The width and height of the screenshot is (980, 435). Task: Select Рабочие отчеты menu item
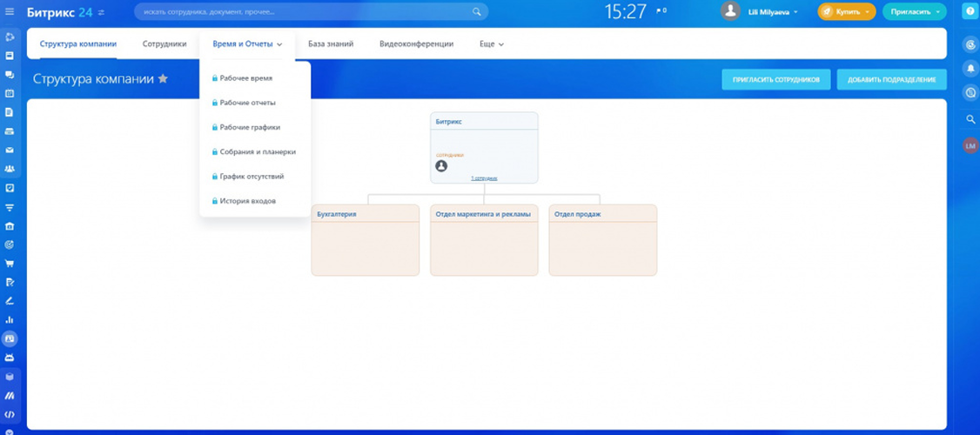(247, 103)
